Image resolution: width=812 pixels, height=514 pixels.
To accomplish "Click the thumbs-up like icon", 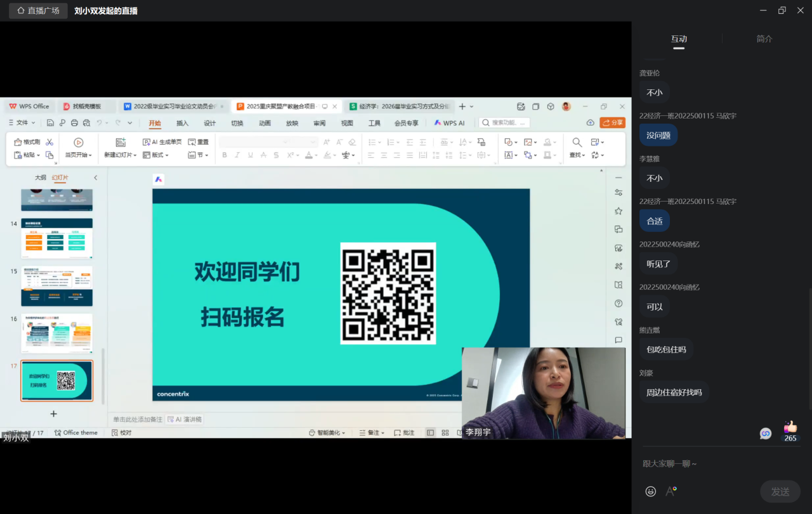I will (790, 427).
